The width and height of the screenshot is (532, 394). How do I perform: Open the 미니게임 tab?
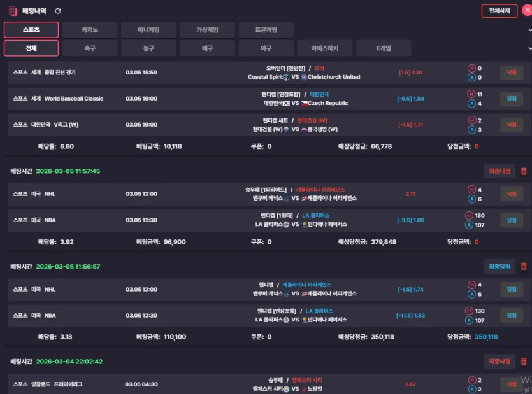148,30
